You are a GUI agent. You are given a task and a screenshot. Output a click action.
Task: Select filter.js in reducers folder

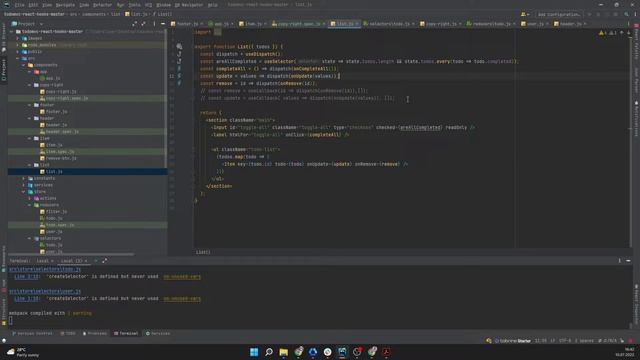[53, 212]
